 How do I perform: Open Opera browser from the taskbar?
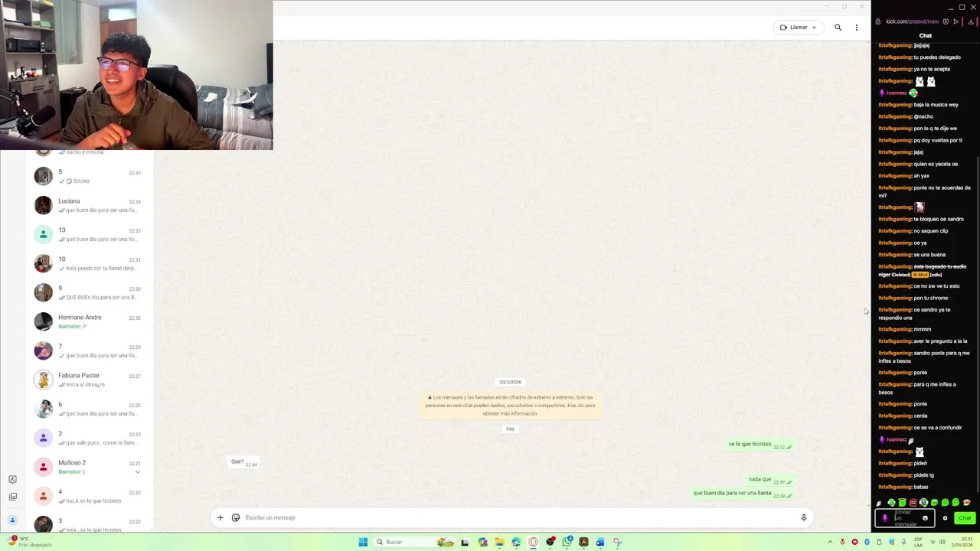(x=533, y=542)
